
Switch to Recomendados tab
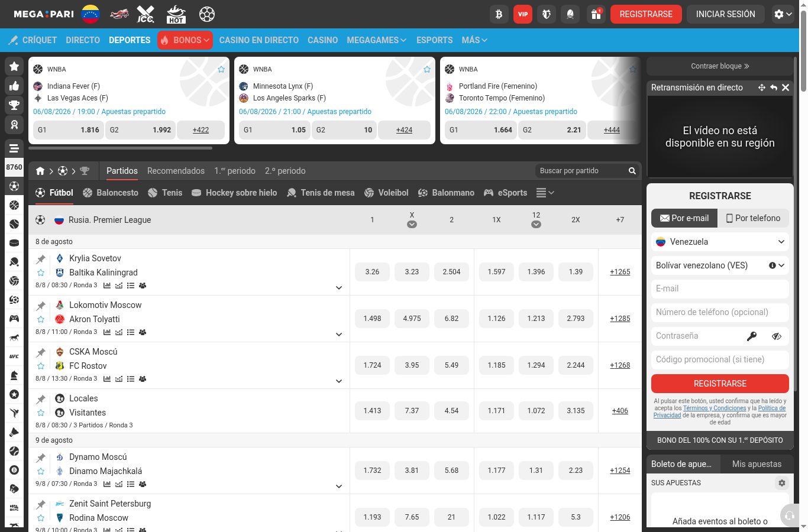(x=176, y=171)
